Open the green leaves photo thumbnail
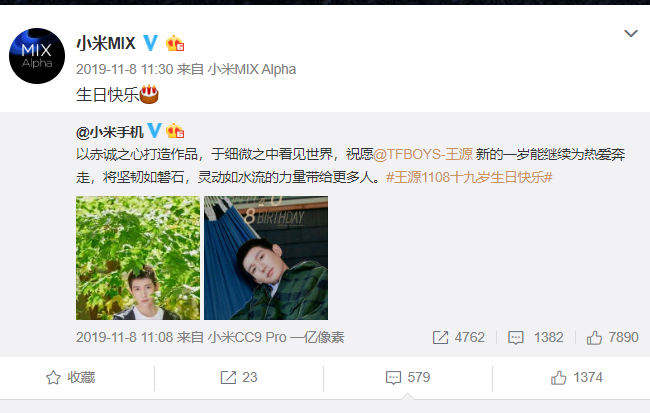 [x=138, y=258]
